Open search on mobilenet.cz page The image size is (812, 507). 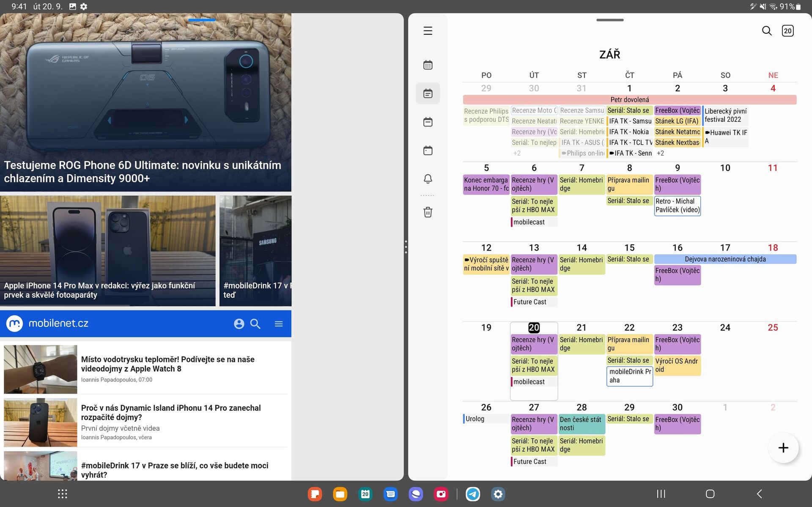(255, 323)
